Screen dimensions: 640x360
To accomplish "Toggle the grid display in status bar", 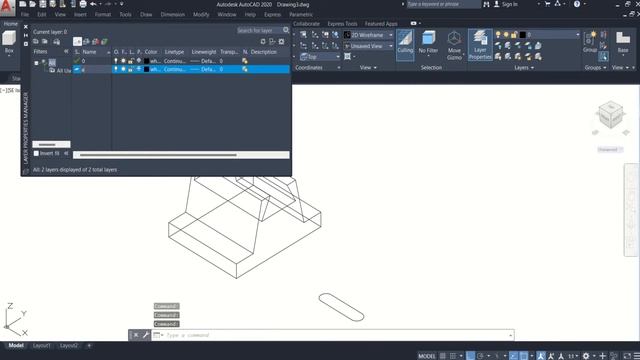I will pos(442,356).
